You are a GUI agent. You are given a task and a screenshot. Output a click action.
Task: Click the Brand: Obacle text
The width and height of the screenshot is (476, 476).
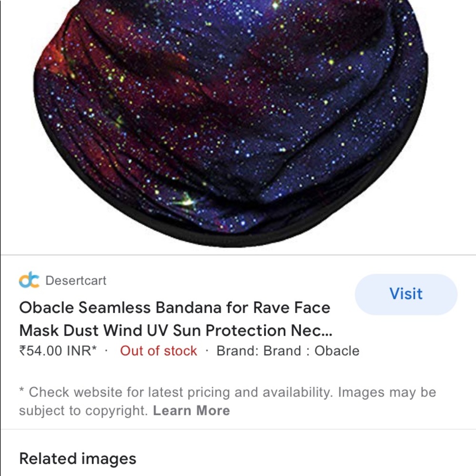click(x=288, y=351)
